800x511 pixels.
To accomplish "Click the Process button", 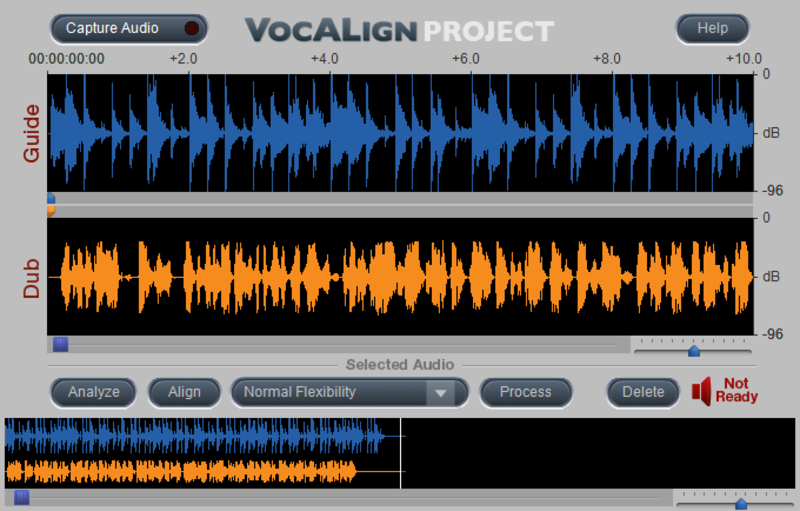I will point(526,392).
